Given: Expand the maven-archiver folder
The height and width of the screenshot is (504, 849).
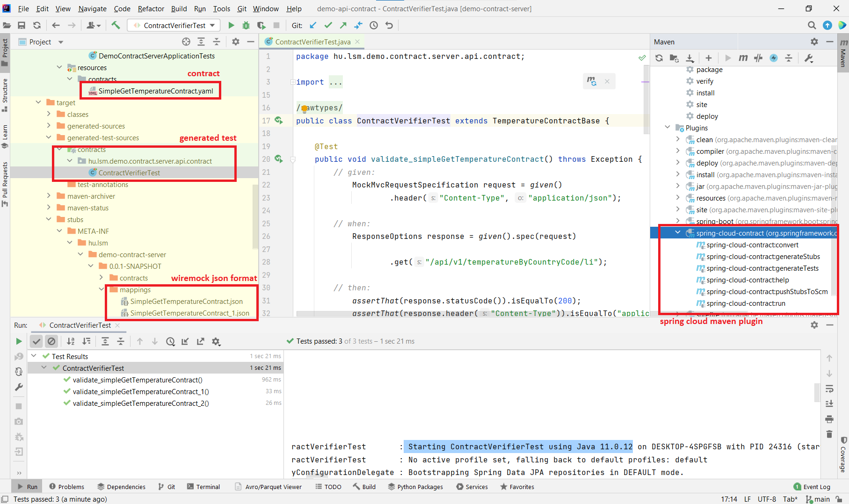Looking at the screenshot, I should pyautogui.click(x=49, y=195).
